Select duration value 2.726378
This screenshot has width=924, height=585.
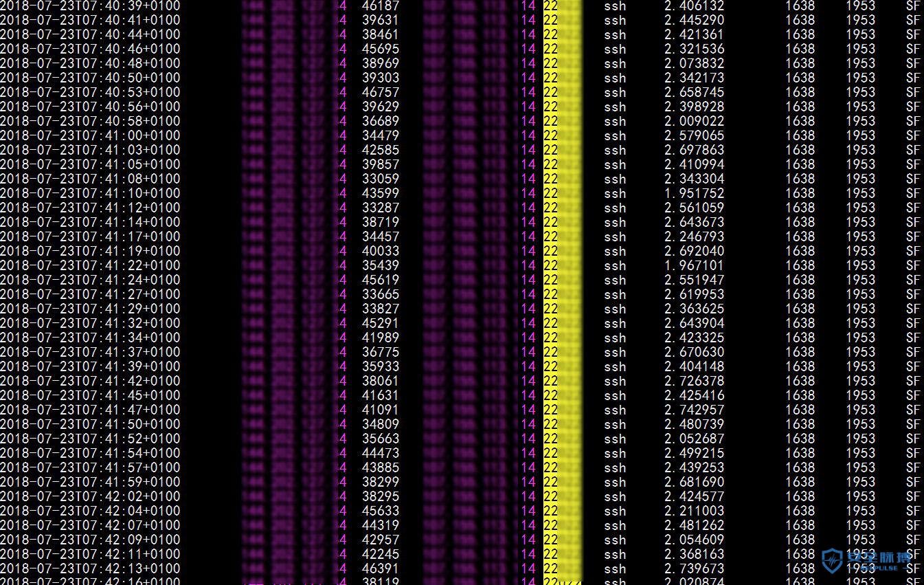(694, 381)
